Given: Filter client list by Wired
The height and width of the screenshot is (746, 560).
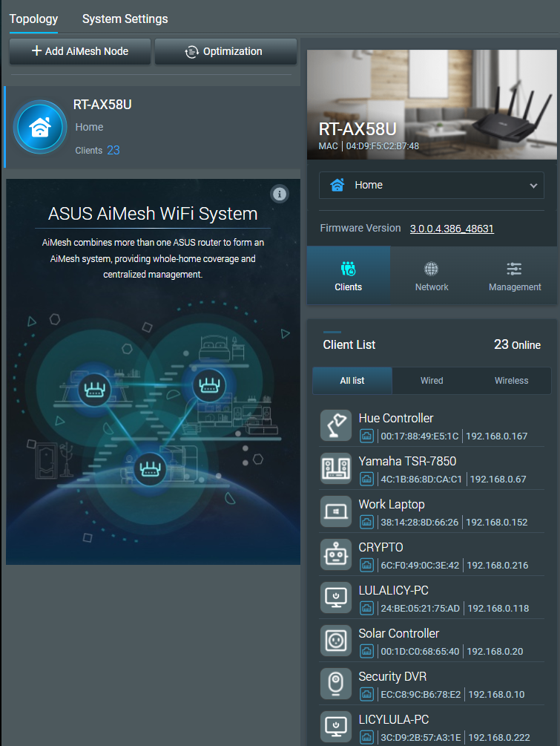Looking at the screenshot, I should 432,381.
